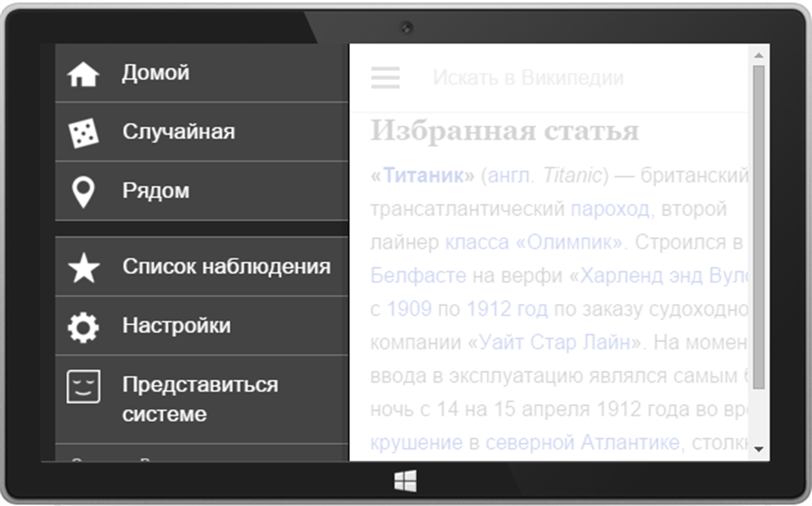The image size is (812, 506).
Task: Follow the 1912 год link
Action: click(507, 309)
